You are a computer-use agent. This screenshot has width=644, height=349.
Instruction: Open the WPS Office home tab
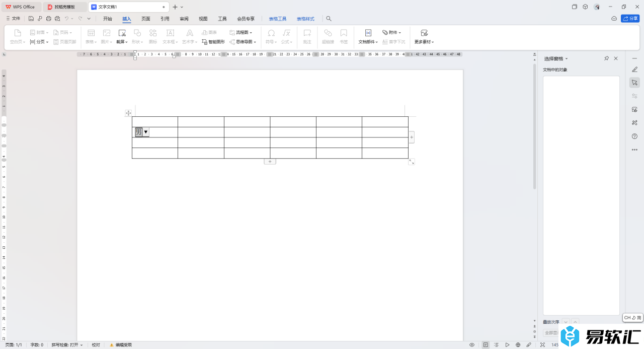pyautogui.click(x=21, y=7)
